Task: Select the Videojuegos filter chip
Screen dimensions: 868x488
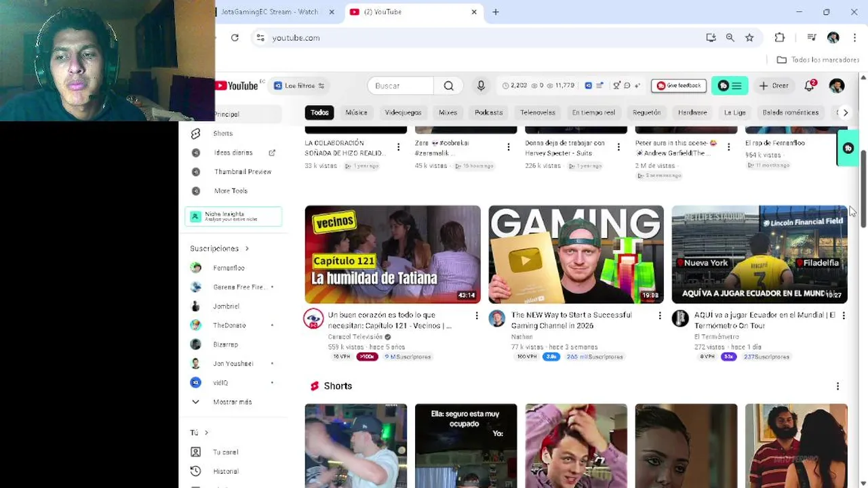Action: [403, 113]
